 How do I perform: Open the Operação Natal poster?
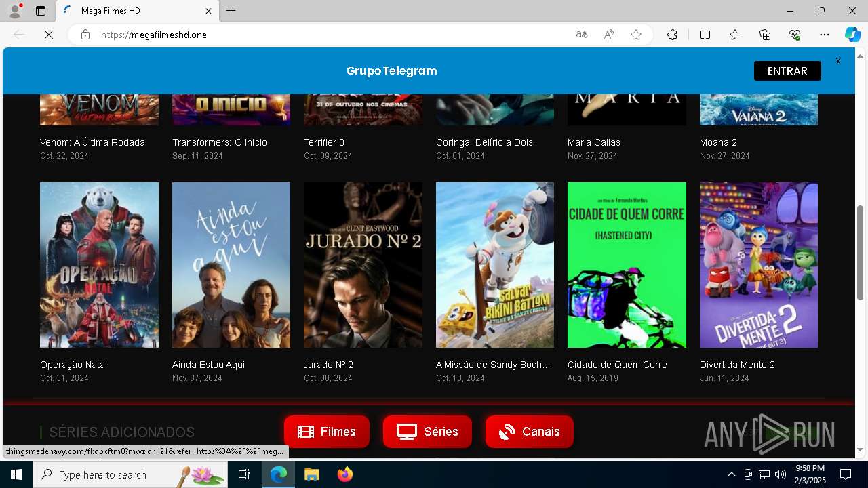[99, 265]
